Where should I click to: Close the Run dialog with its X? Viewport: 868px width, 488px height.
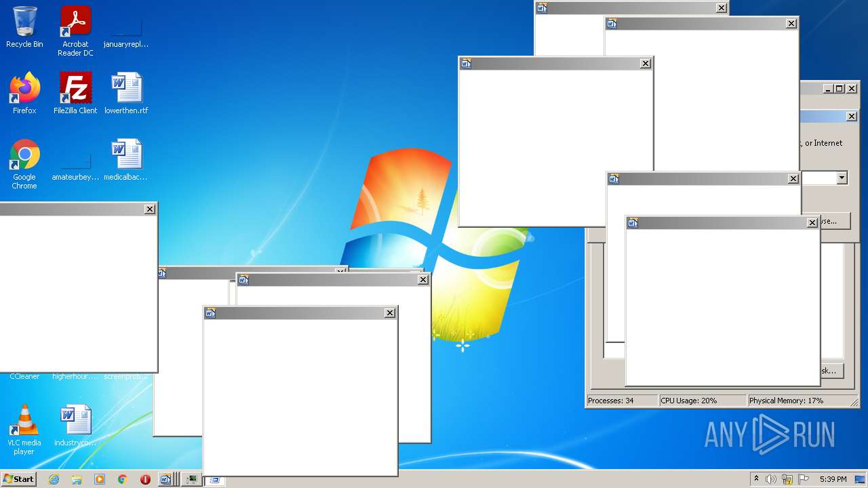pos(852,117)
